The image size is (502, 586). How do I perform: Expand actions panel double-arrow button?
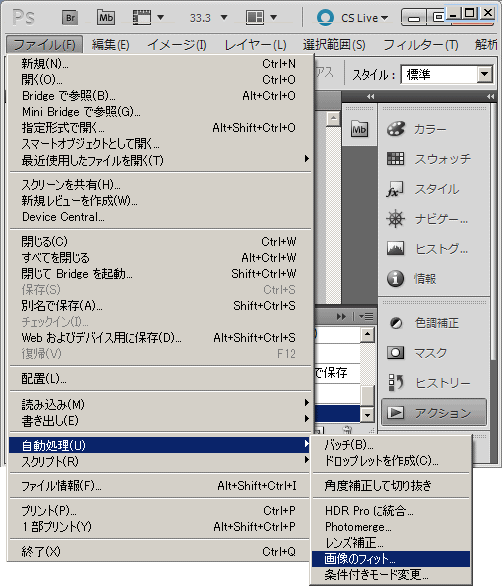point(341,317)
